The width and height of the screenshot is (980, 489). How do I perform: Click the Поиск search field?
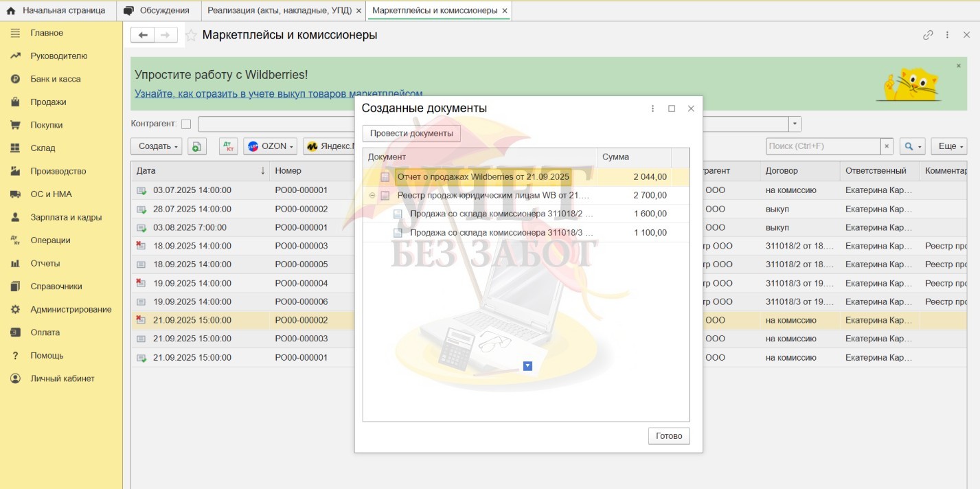point(823,146)
